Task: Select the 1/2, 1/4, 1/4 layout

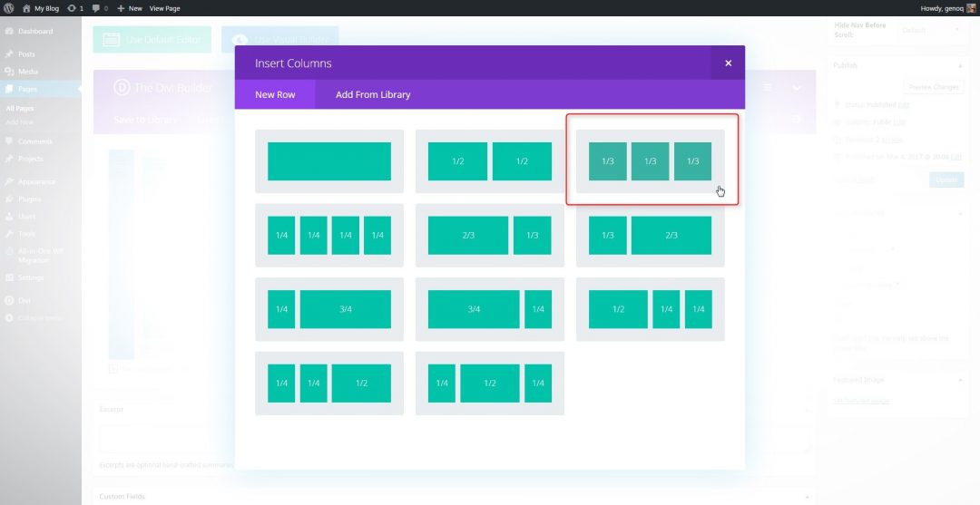Action: (650, 309)
